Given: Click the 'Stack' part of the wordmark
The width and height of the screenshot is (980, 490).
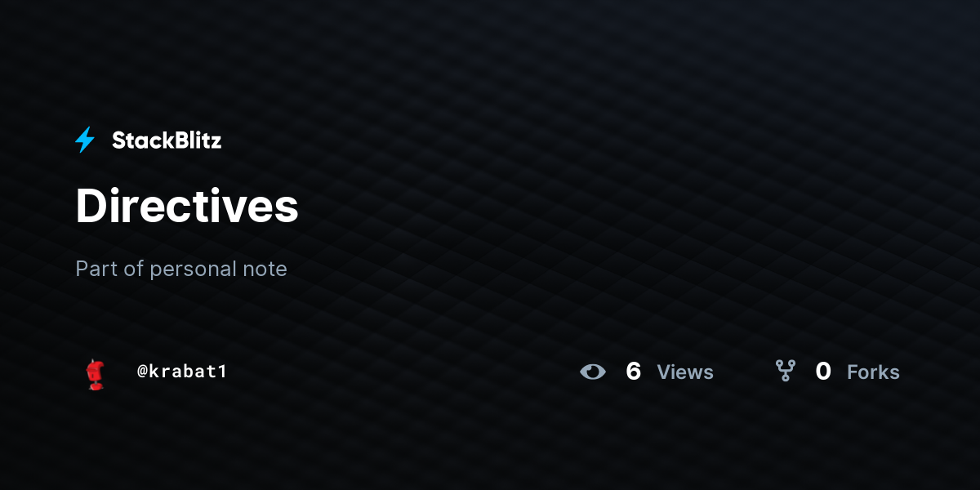Looking at the screenshot, I should click(140, 140).
